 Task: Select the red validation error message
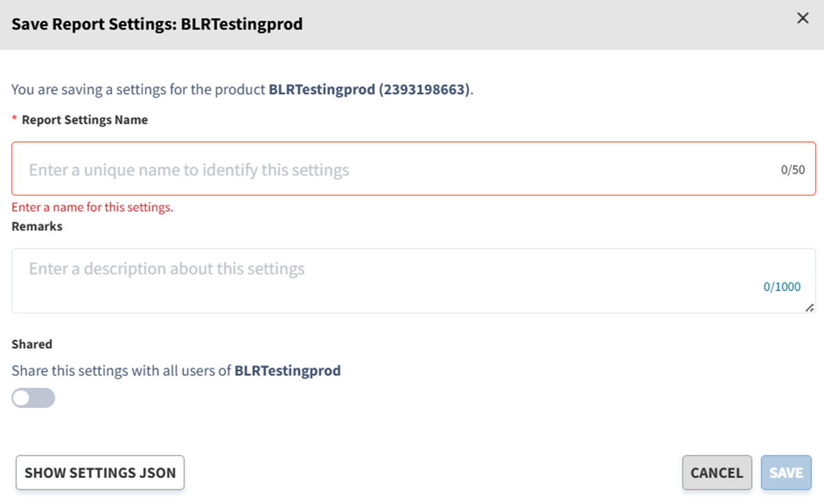coord(91,206)
